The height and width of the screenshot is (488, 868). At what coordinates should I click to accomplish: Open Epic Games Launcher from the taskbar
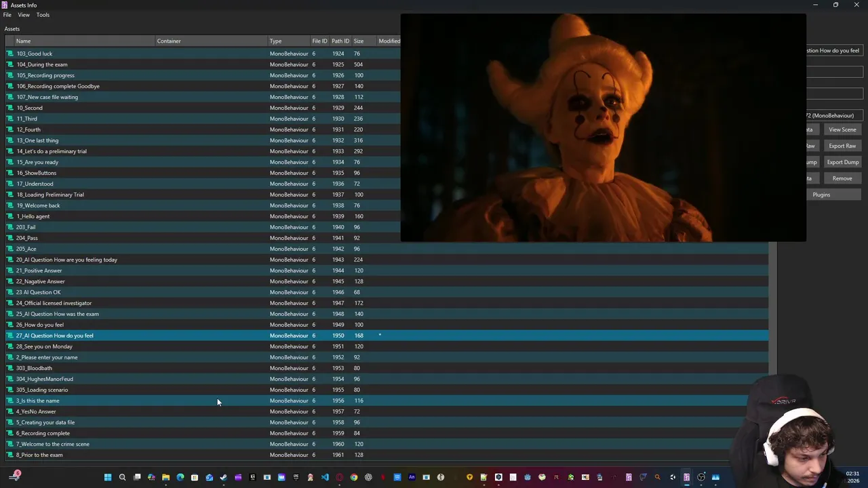click(x=296, y=477)
